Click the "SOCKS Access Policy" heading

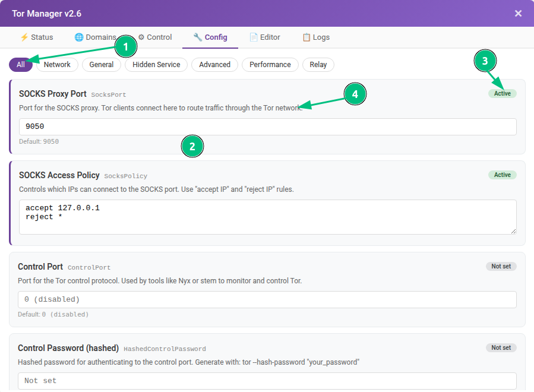(x=59, y=175)
